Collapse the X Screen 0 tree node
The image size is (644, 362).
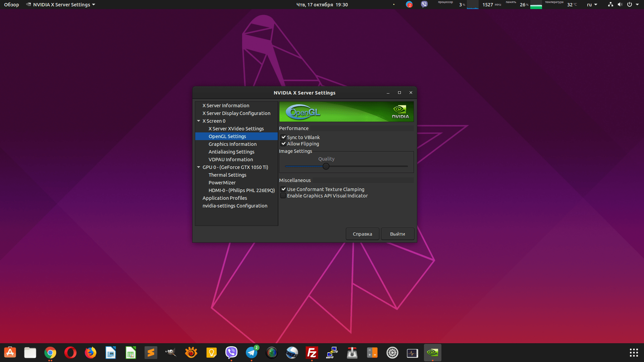coord(199,121)
